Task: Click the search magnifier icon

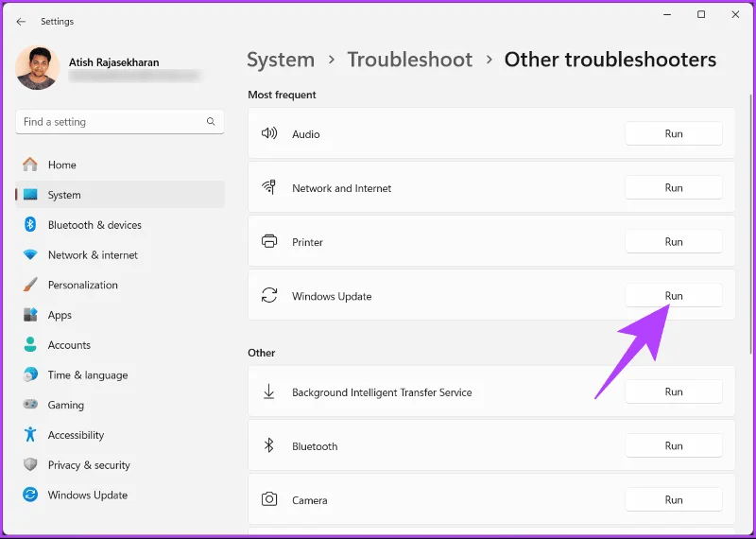Action: pyautogui.click(x=211, y=122)
